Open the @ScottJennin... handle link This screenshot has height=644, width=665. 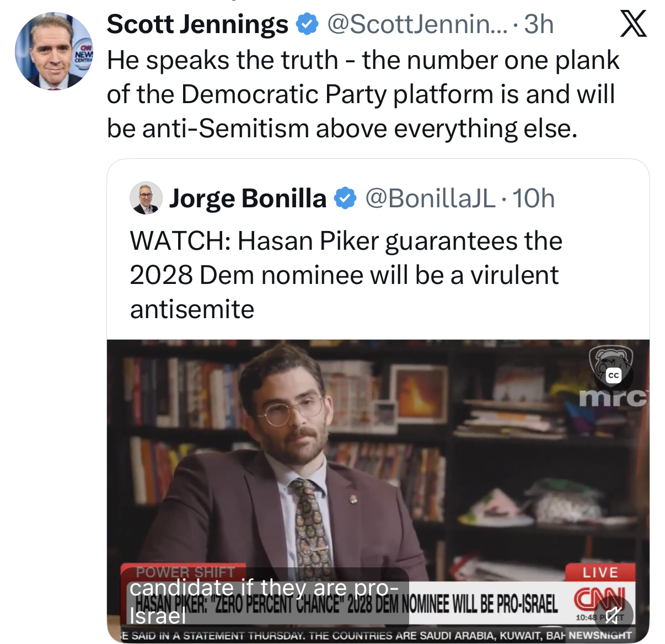tap(417, 24)
